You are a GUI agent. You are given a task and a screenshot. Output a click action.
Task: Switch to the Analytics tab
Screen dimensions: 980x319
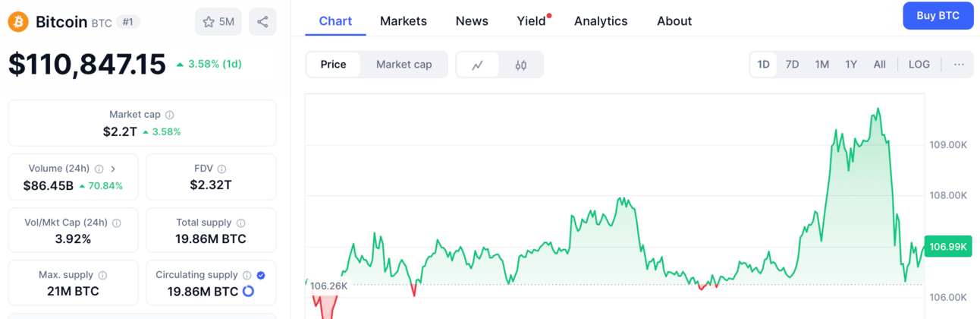[601, 21]
